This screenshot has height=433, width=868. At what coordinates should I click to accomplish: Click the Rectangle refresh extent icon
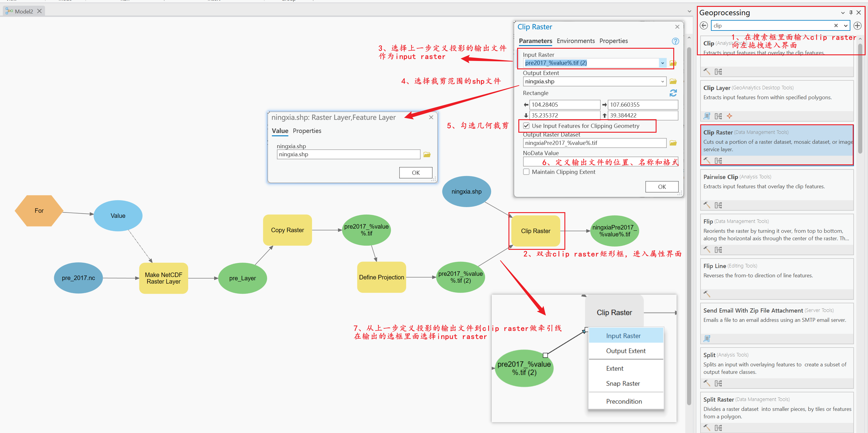(x=673, y=93)
